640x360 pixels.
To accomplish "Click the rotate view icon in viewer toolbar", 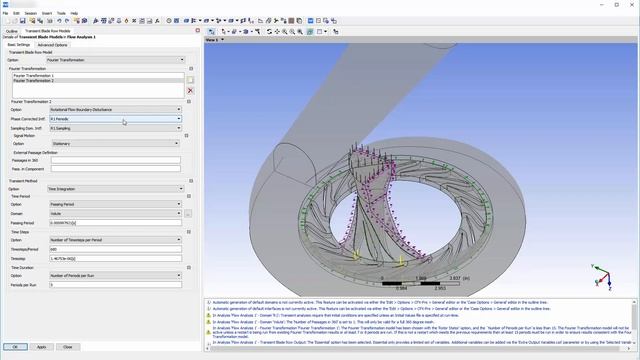I will point(269,31).
